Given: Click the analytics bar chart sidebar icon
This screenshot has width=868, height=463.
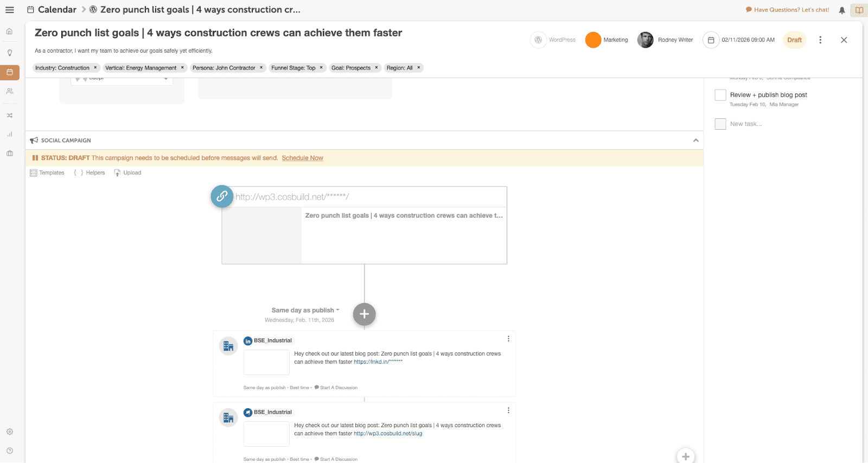Looking at the screenshot, I should (10, 134).
